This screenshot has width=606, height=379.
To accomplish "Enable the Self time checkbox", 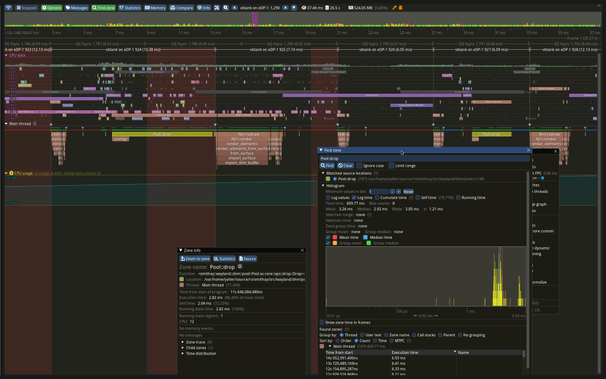I will (x=417, y=197).
